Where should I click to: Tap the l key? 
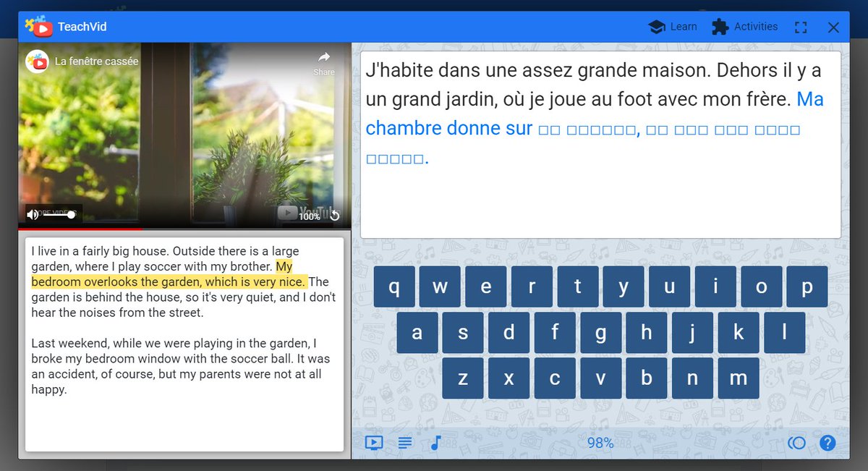[x=785, y=333]
